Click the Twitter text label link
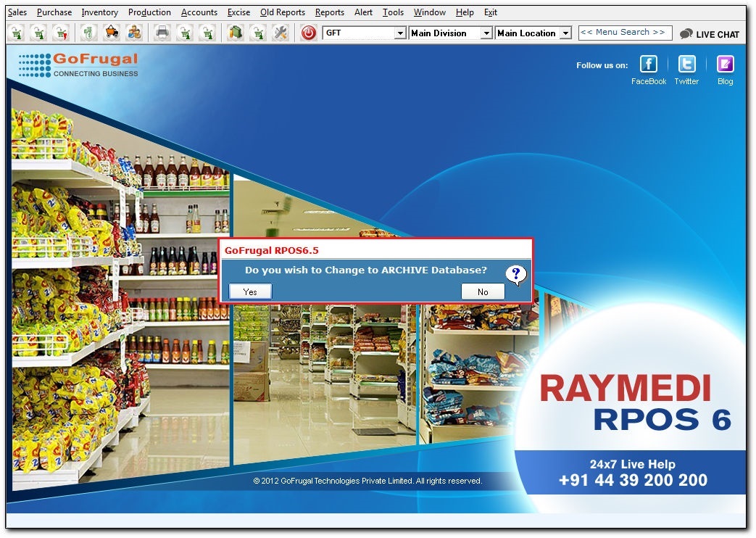This screenshot has height=538, width=756. click(x=686, y=81)
